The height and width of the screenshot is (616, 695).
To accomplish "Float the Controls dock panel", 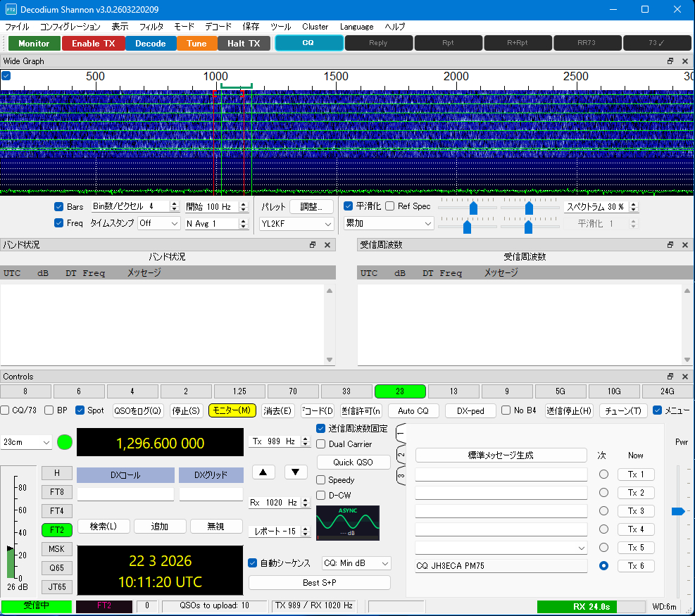I will pos(670,377).
